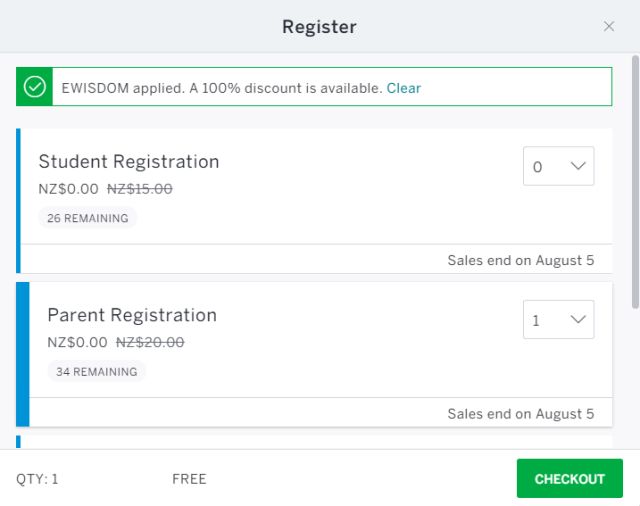Click the 26 REMAINING badge
This screenshot has width=640, height=506.
[x=87, y=218]
